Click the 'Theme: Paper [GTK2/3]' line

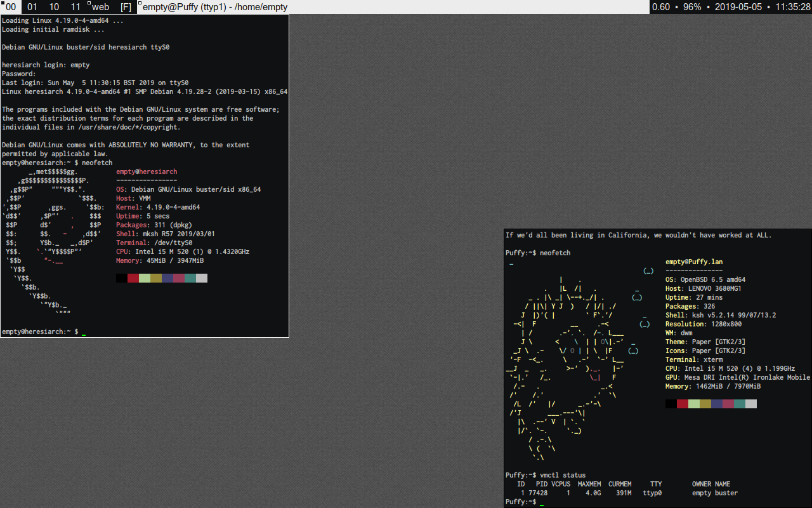tap(705, 342)
